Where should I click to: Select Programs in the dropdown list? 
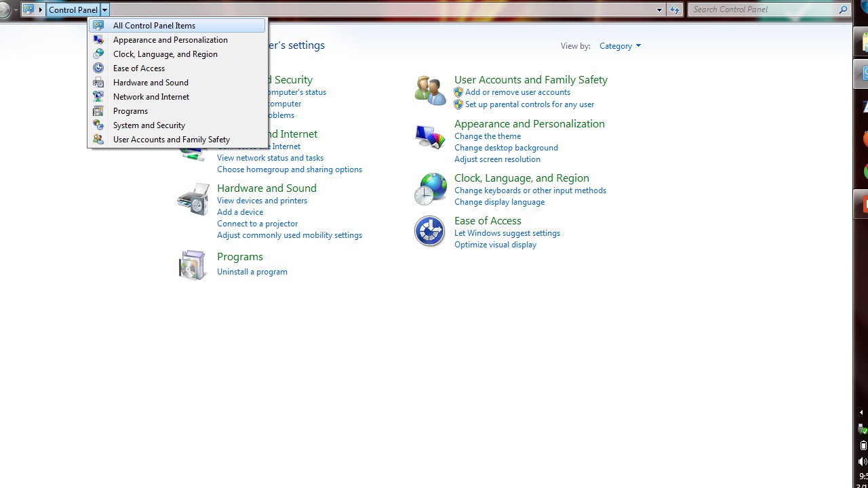[130, 111]
